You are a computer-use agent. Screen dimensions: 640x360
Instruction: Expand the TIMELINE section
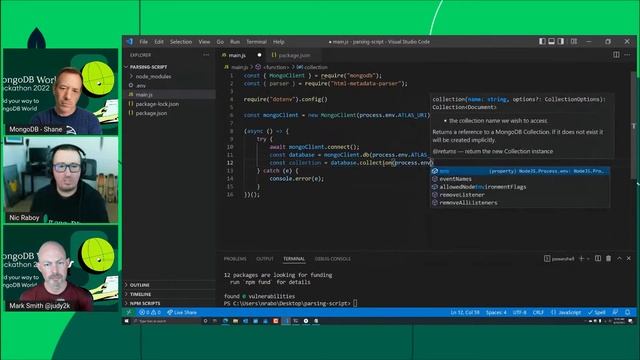(169, 294)
